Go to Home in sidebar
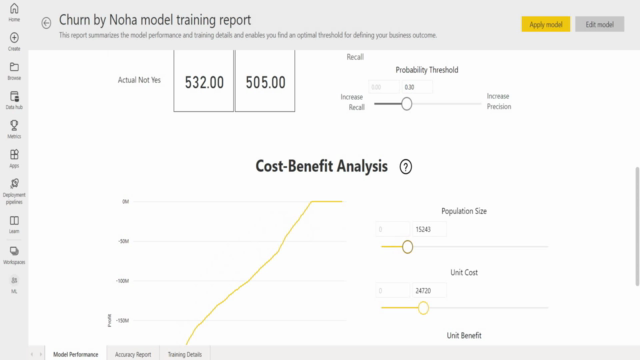This screenshot has height=360, width=640. [14, 12]
